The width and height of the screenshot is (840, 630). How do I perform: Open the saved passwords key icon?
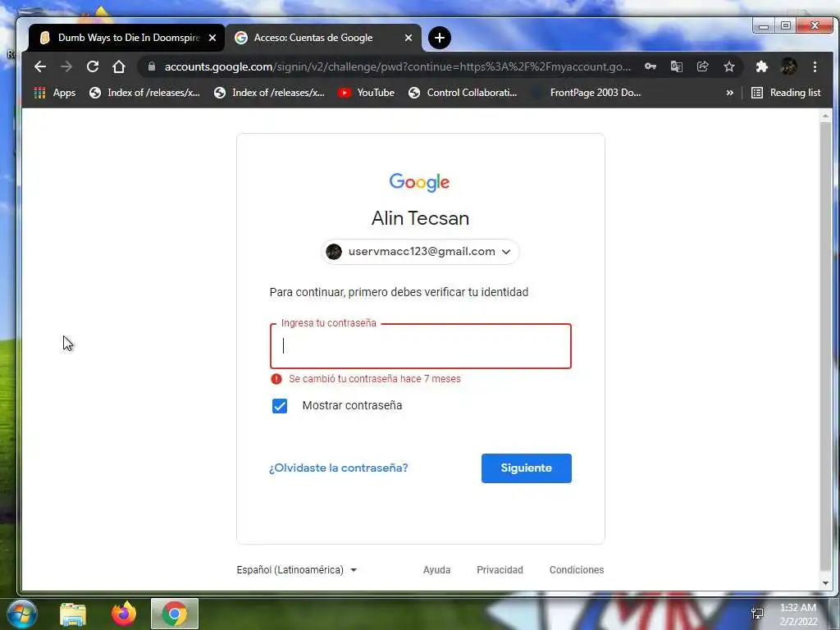(651, 66)
